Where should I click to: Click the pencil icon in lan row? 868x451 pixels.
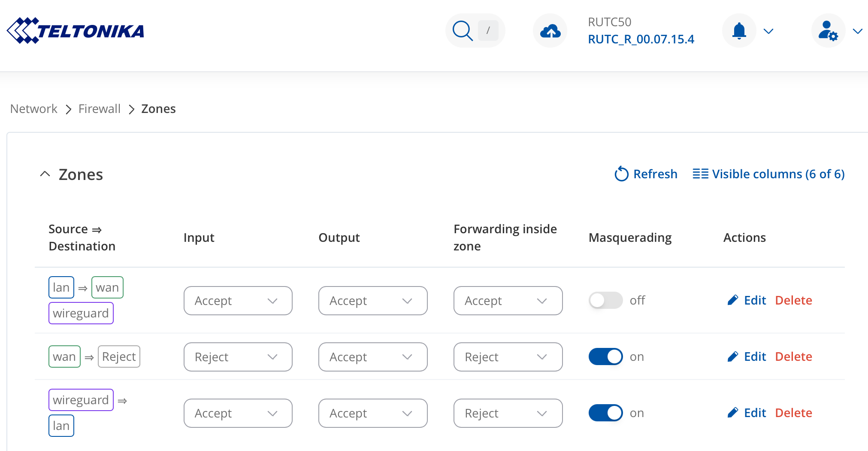coord(733,300)
